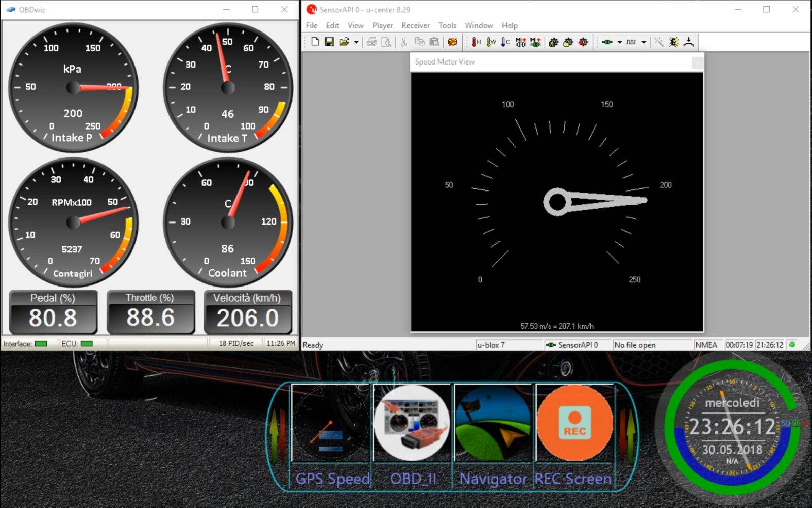Open the Receiver menu
This screenshot has width=812, height=508.
click(x=415, y=25)
